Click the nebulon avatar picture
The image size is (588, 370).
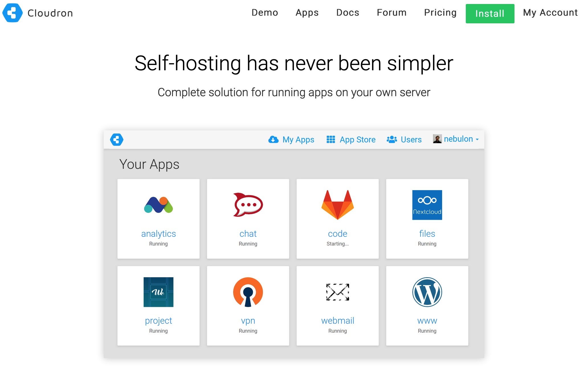(437, 139)
